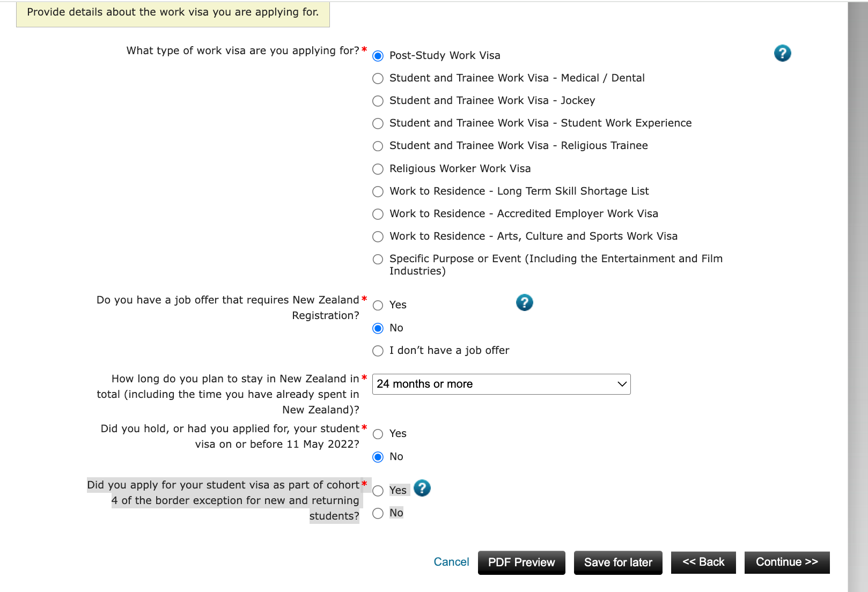
Task: Click help icon beside work visa type question
Action: 782,53
